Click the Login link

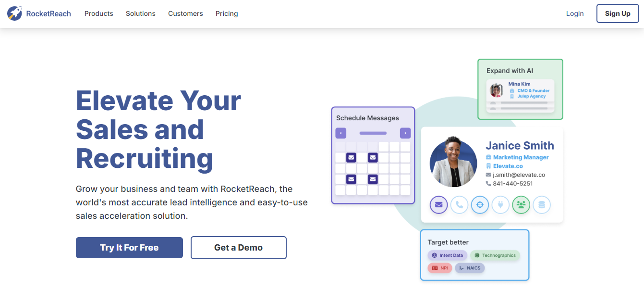coord(575,13)
